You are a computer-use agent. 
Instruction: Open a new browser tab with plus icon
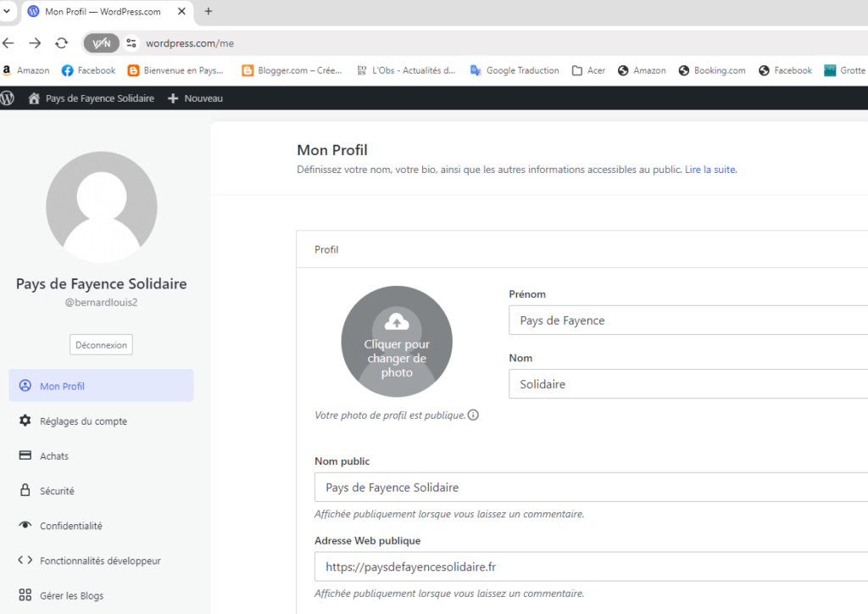pos(209,11)
